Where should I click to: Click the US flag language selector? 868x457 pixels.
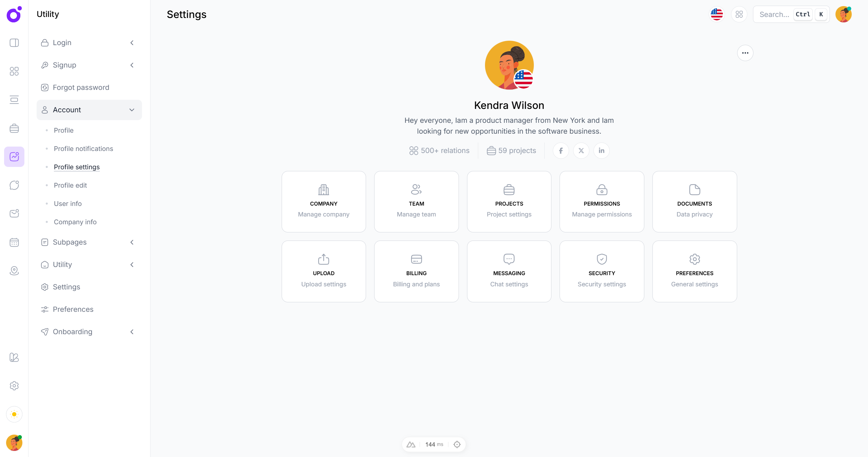716,14
